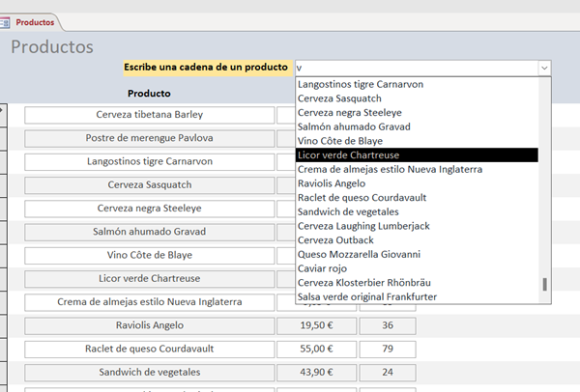Switch to the Productos tab
This screenshot has width=580, height=392.
tap(34, 20)
